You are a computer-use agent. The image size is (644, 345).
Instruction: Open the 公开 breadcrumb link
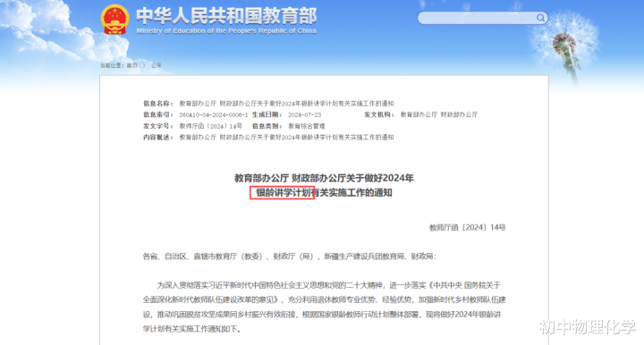156,65
